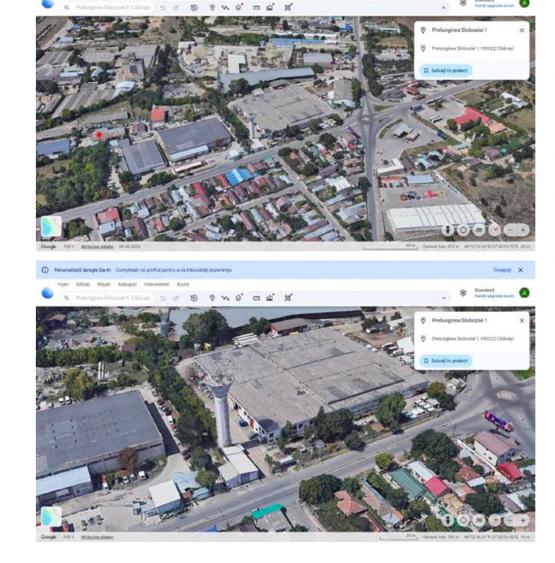Select the draw path tool in lower toolbar

pyautogui.click(x=225, y=298)
